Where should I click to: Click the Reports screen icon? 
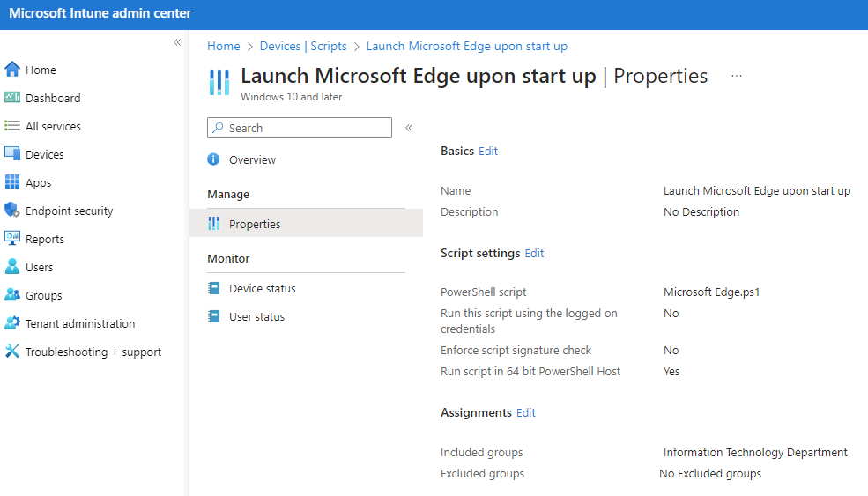[x=12, y=238]
